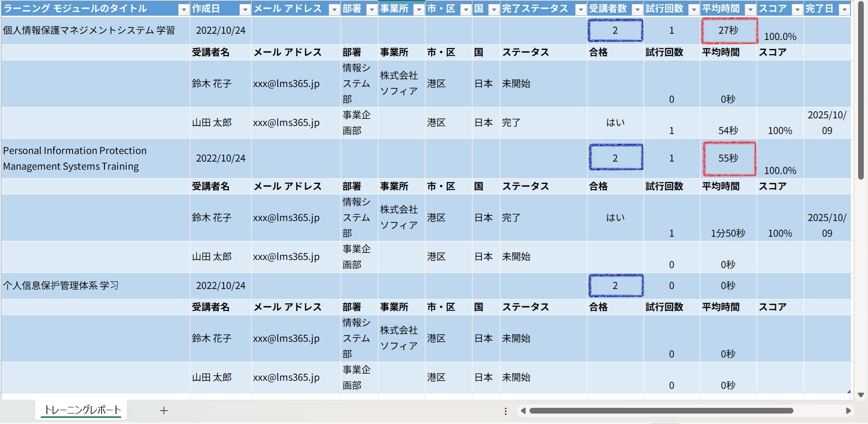This screenshot has height=424, width=868.
Task: Select 2022/10/24 date in 个人信息保护管理体系 row
Action: pyautogui.click(x=221, y=286)
